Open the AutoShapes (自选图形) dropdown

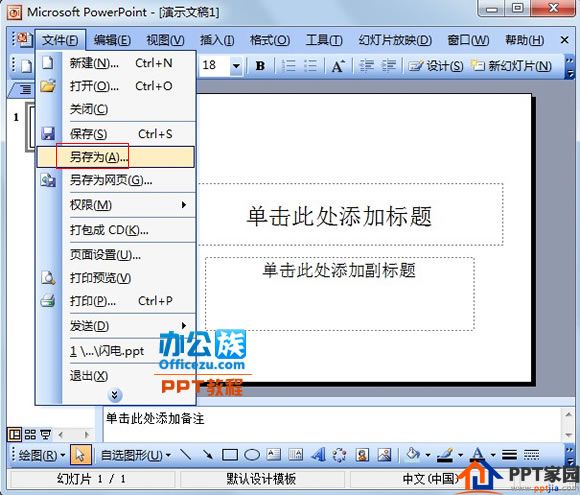(136, 455)
